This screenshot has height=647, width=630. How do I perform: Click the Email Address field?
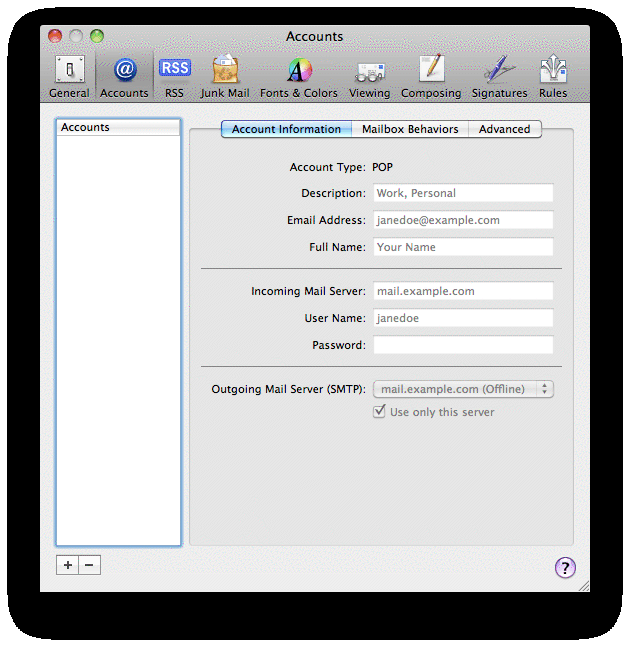click(463, 220)
